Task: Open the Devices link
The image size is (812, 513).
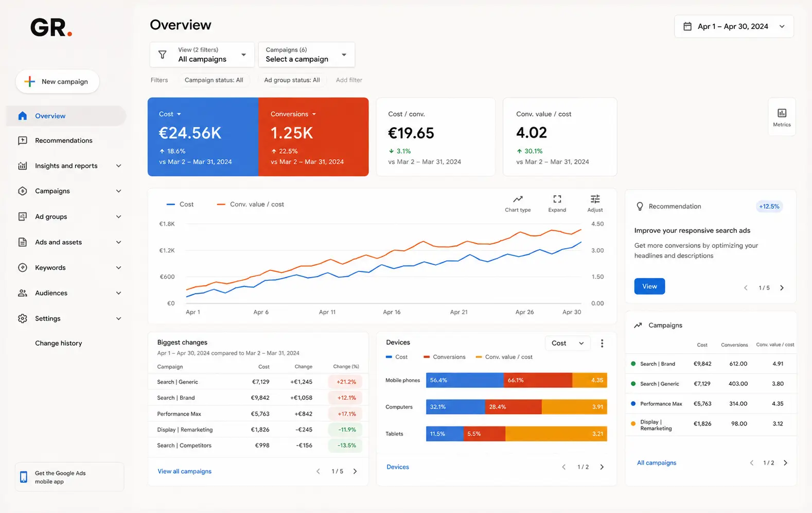Action: click(398, 467)
